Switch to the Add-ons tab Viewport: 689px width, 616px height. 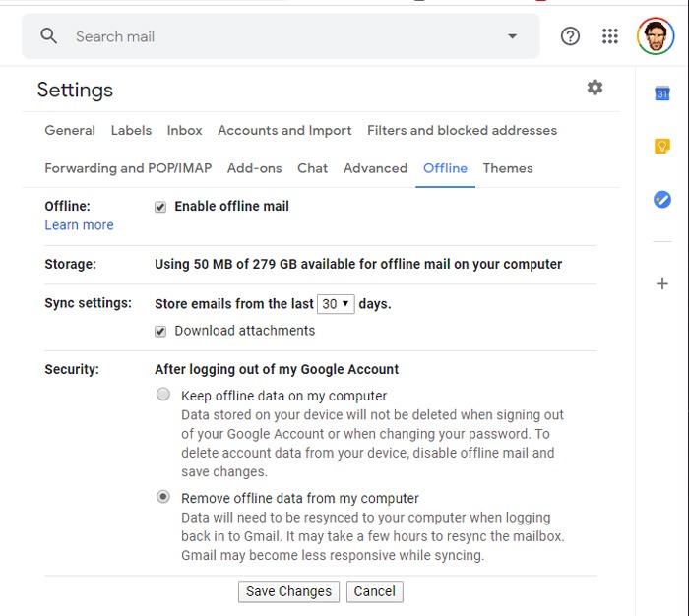point(254,168)
